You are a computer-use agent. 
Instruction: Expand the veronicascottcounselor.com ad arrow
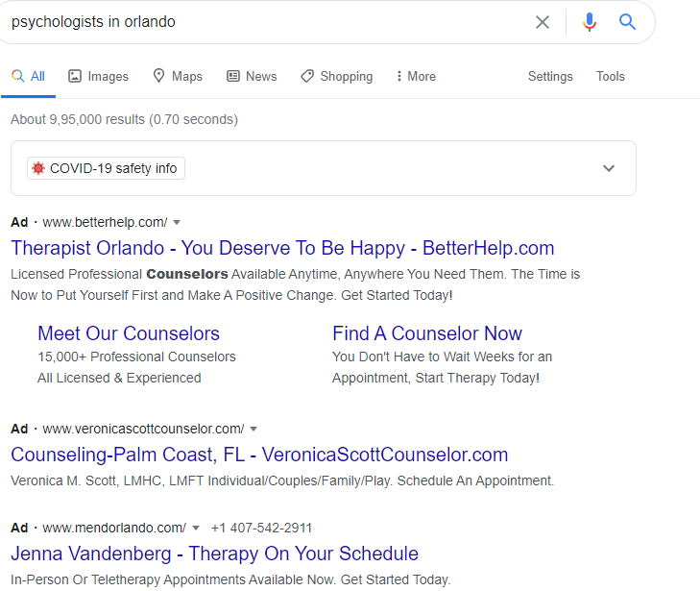[x=253, y=430]
